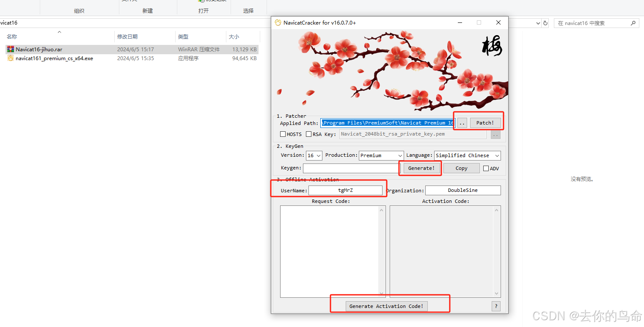Viewport: 644px width, 327px height.
Task: Click the Explorer search magnifier icon
Action: click(633, 23)
